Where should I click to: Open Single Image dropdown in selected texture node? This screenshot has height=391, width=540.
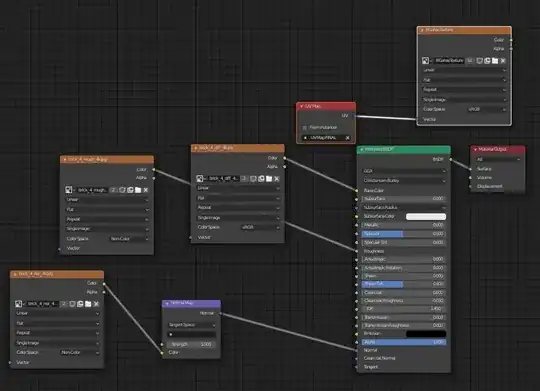pos(464,100)
